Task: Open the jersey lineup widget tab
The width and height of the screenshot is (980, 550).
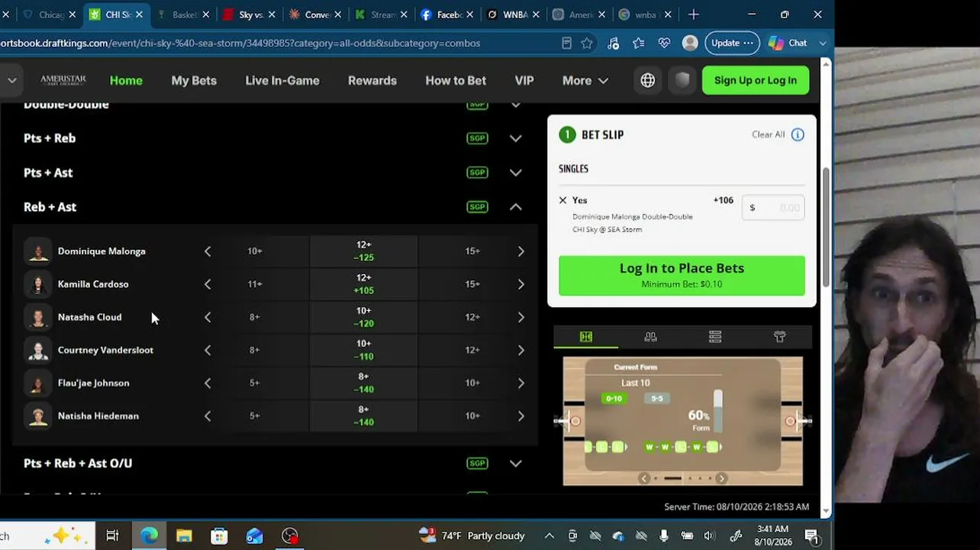Action: pyautogui.click(x=779, y=337)
